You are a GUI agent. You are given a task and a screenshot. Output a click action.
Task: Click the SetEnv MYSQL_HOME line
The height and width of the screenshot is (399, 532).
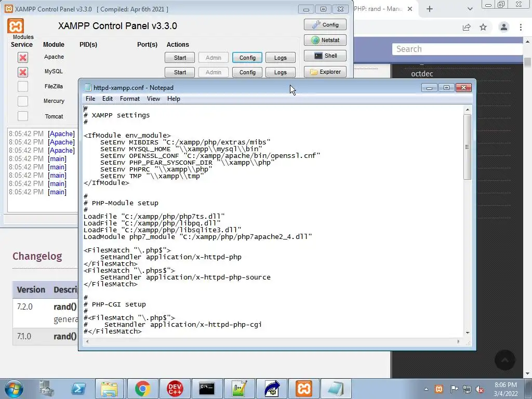click(181, 149)
